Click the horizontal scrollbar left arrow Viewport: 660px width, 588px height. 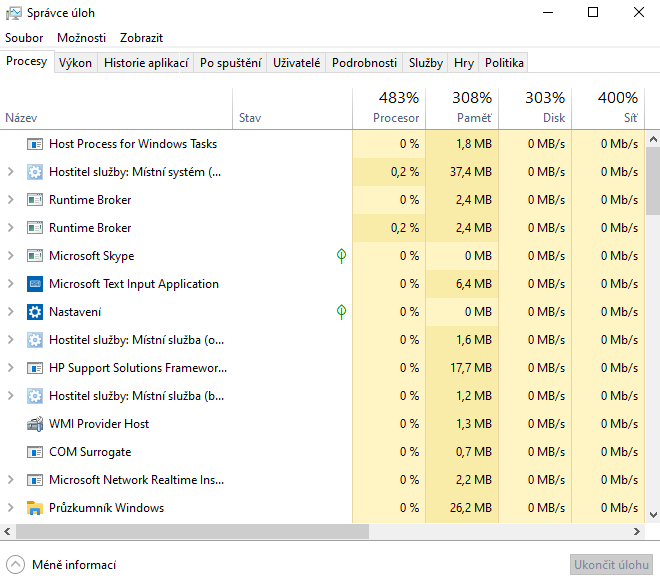click(7, 532)
